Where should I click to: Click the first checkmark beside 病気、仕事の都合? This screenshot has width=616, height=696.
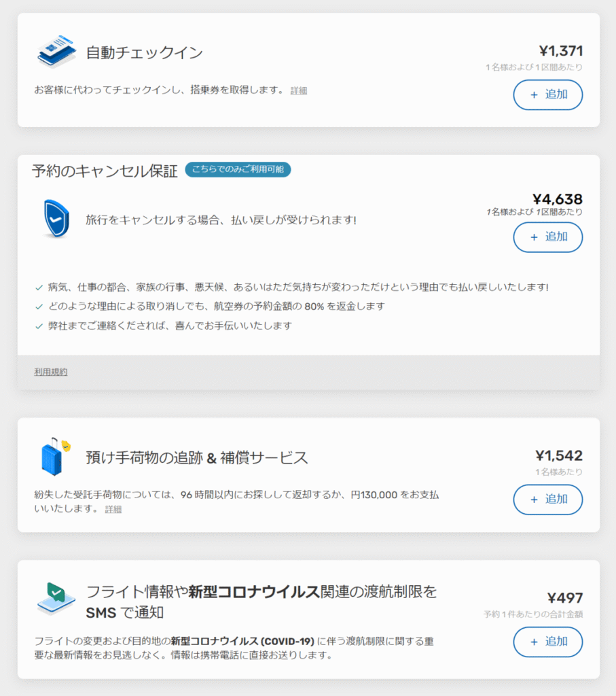point(39,288)
